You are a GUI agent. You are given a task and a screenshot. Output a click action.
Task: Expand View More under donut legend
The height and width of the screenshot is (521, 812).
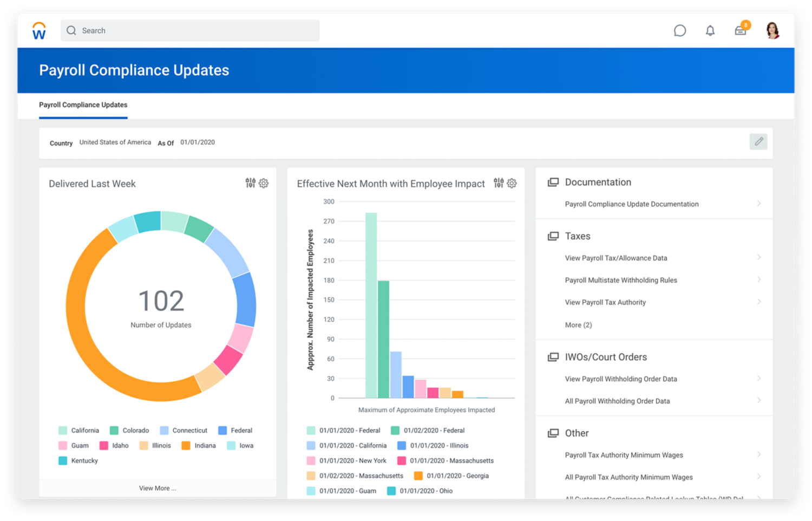158,488
